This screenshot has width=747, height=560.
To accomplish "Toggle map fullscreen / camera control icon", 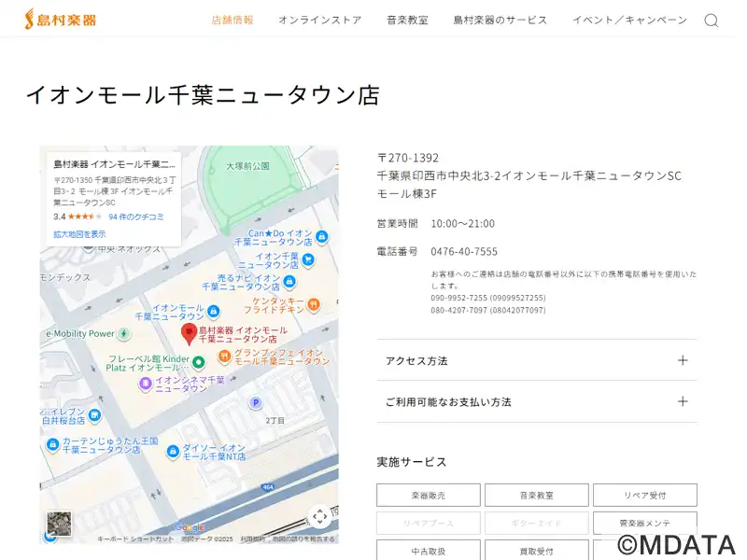I will [319, 517].
